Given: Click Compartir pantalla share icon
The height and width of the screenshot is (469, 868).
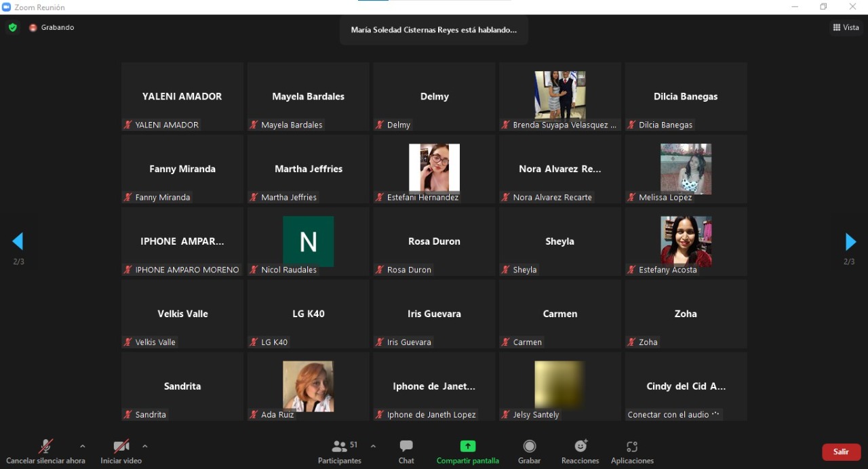Looking at the screenshot, I should coord(467,447).
